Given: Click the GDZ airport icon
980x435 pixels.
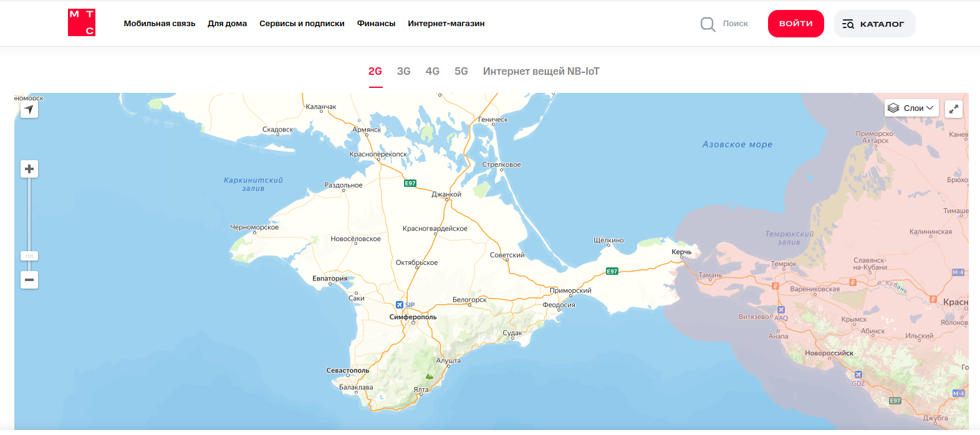Looking at the screenshot, I should coord(858,375).
